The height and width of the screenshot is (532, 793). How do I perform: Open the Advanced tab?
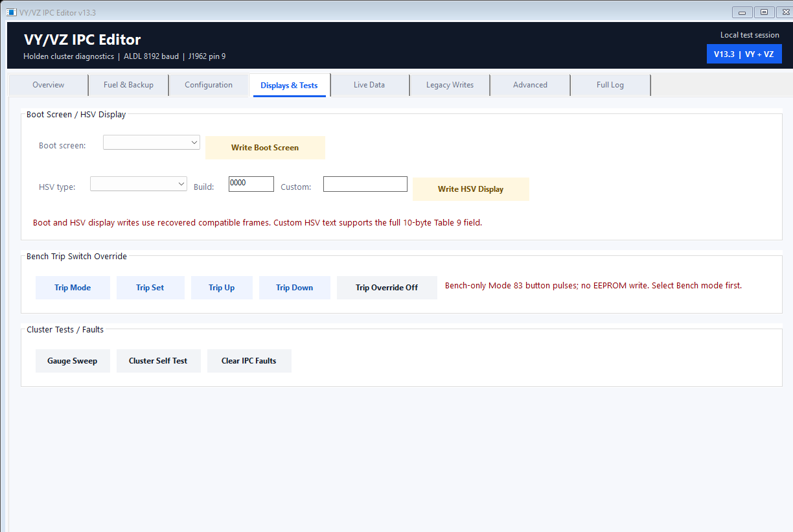click(530, 85)
